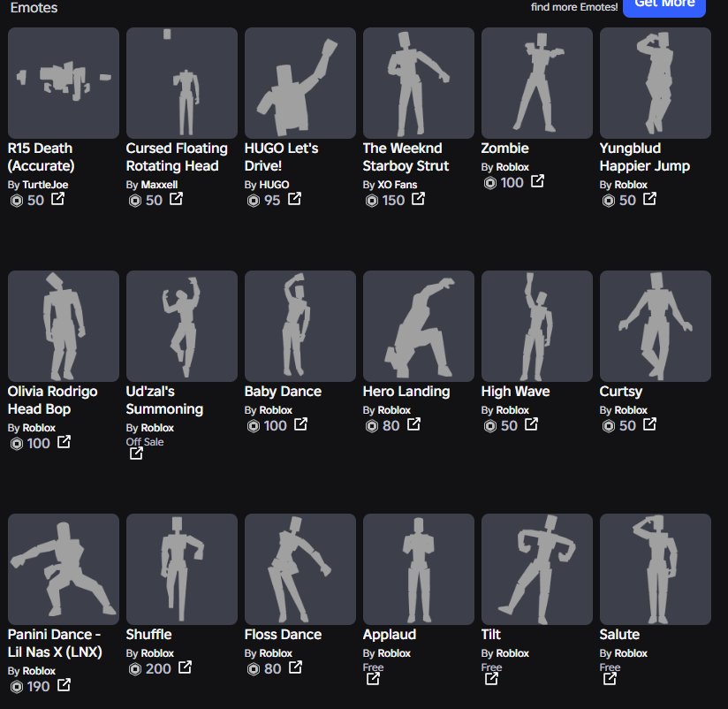Select Curtsy emote thumbnail

[656, 326]
